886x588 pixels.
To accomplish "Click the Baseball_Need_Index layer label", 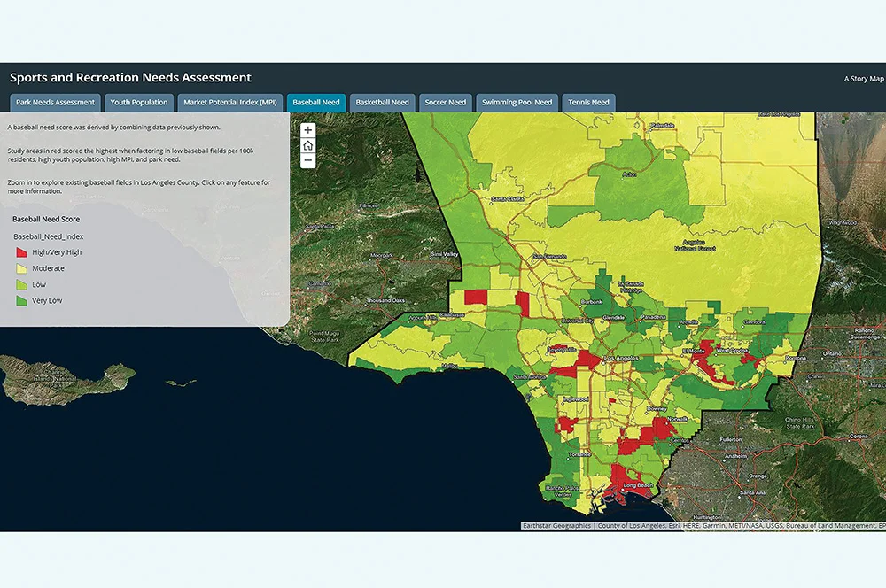I will click(x=49, y=236).
